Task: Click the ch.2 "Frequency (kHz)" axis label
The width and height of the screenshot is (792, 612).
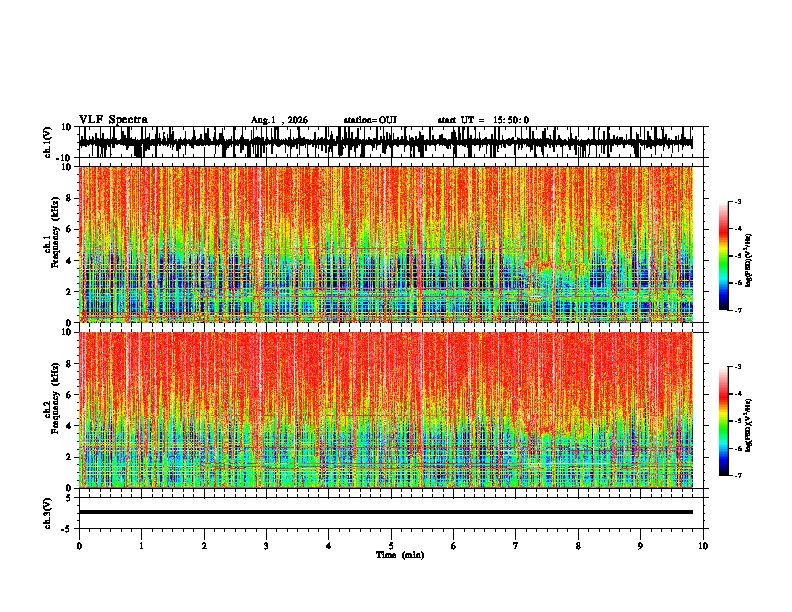Action: 55,398
